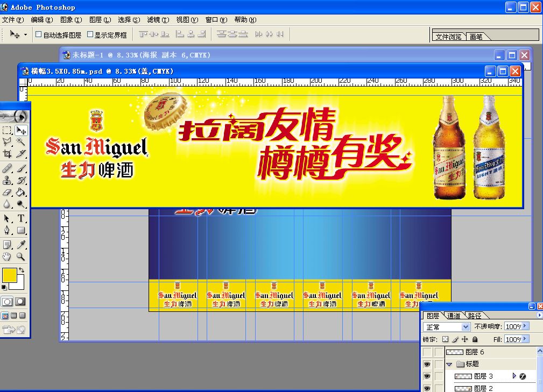Viewport: 543px width, 392px height.
Task: Click the 文件浏览 tab button
Action: tap(448, 37)
